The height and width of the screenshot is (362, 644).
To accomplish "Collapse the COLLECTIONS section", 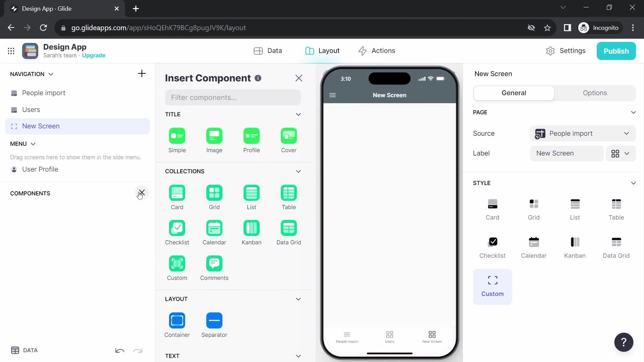I will [299, 171].
